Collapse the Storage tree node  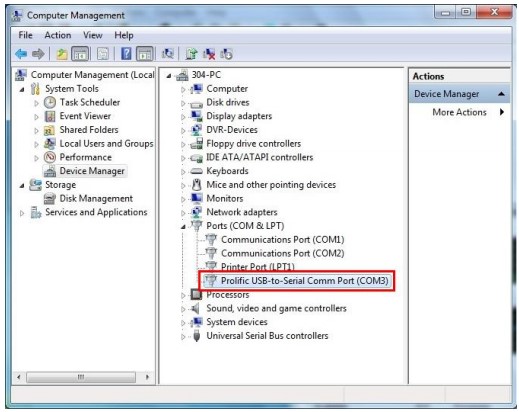[x=22, y=185]
